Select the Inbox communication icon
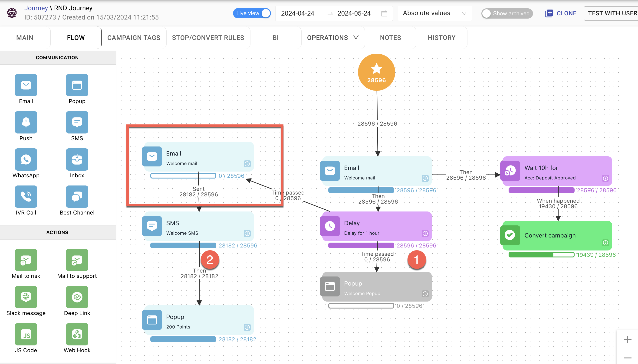This screenshot has width=638, height=364. (77, 159)
